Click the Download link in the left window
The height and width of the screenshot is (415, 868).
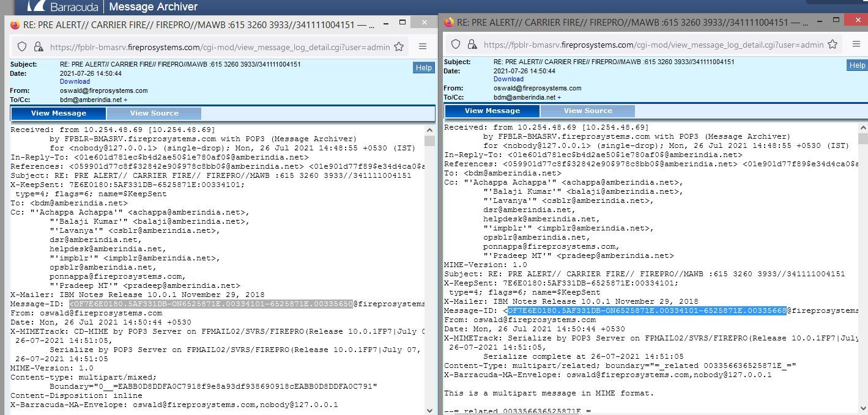(75, 81)
